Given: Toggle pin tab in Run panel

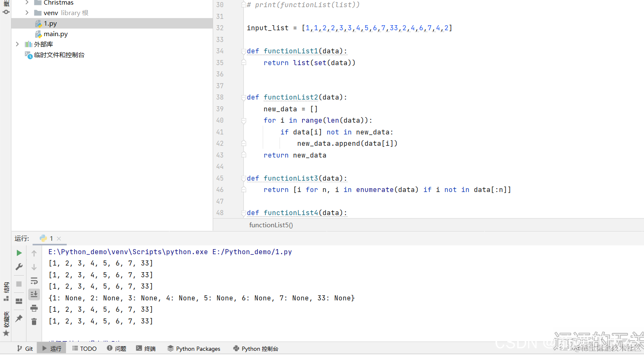Looking at the screenshot, I should (x=19, y=318).
